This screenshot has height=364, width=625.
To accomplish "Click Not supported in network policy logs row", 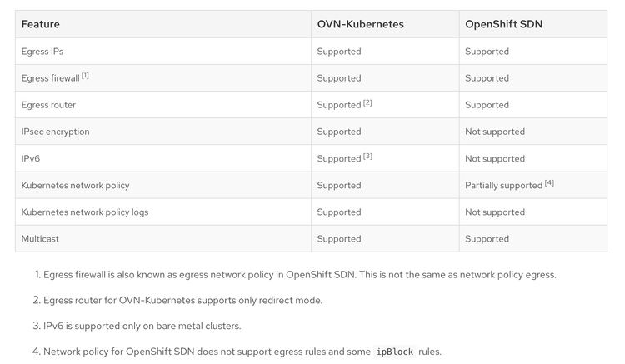I will click(495, 212).
